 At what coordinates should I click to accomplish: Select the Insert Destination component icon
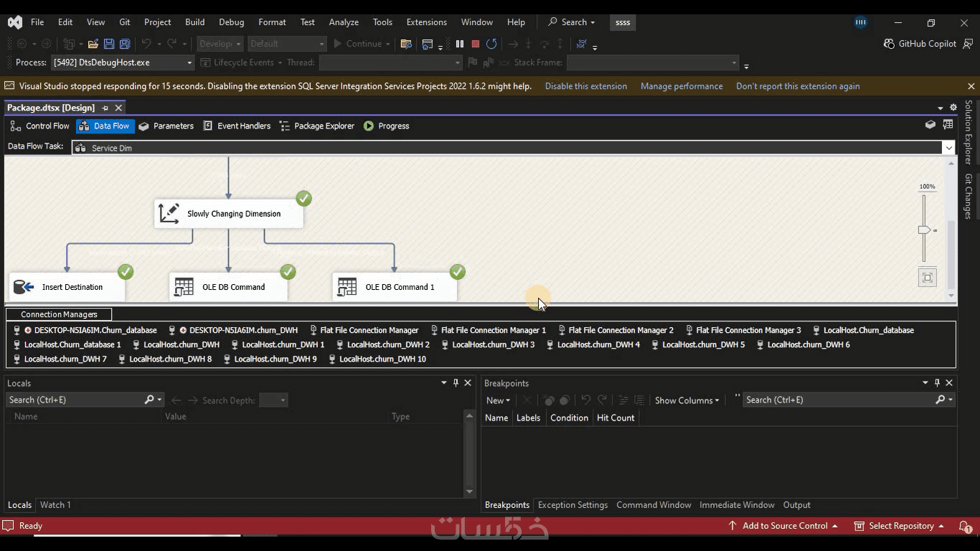pos(24,287)
